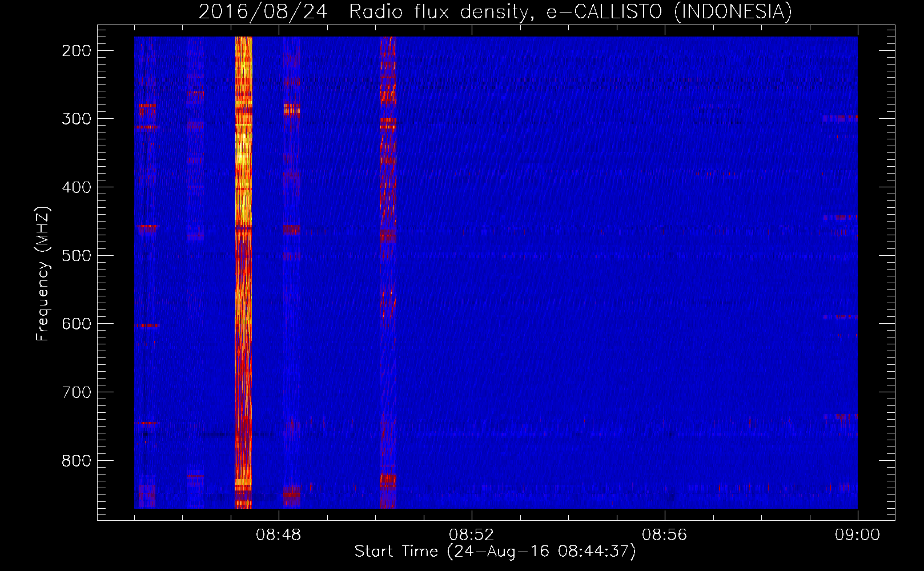Click the 'Start Time (24-Aug-16 08:44:37)' label
924x571 pixels.
coord(495,552)
